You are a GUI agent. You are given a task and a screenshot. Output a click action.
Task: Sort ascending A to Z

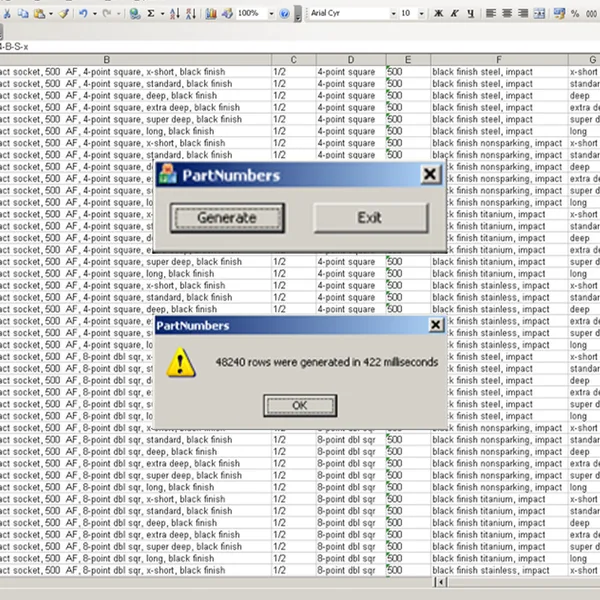tap(175, 14)
